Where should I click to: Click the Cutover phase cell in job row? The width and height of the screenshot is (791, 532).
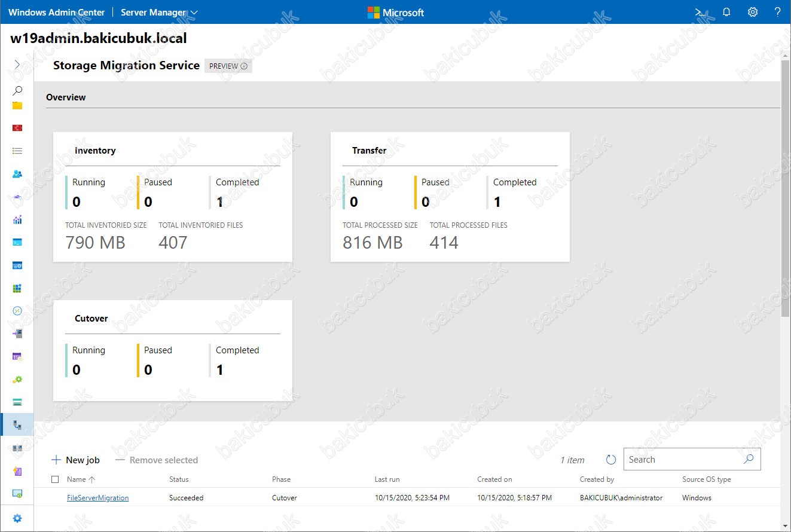pos(285,497)
